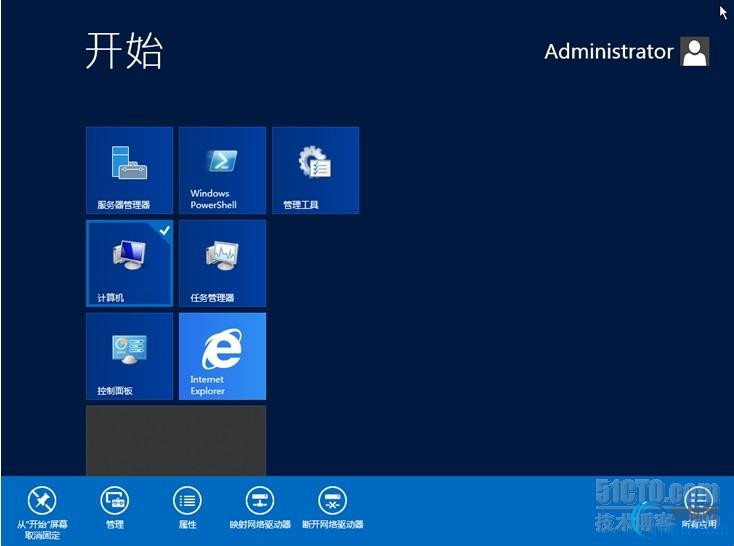Click the 管理 app bar button
734x546 pixels.
click(115, 508)
